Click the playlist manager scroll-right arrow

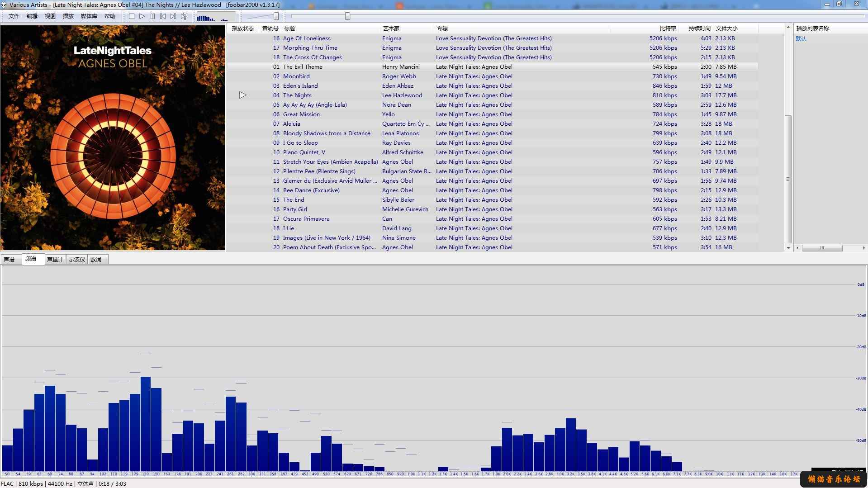(x=864, y=248)
